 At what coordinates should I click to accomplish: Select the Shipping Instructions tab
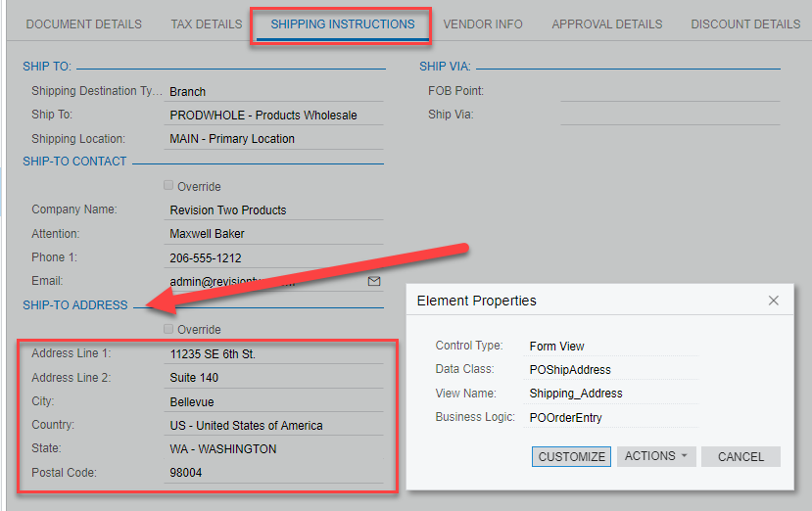pyautogui.click(x=342, y=24)
